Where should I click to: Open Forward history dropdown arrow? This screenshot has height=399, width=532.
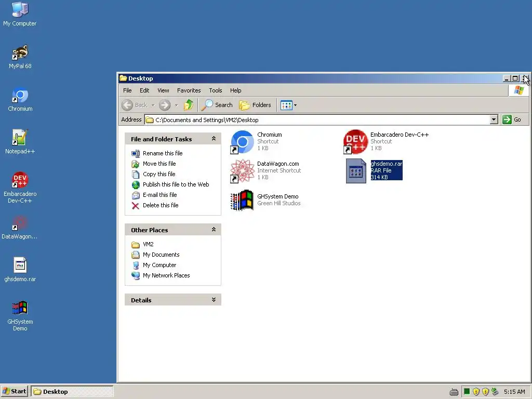coord(176,105)
